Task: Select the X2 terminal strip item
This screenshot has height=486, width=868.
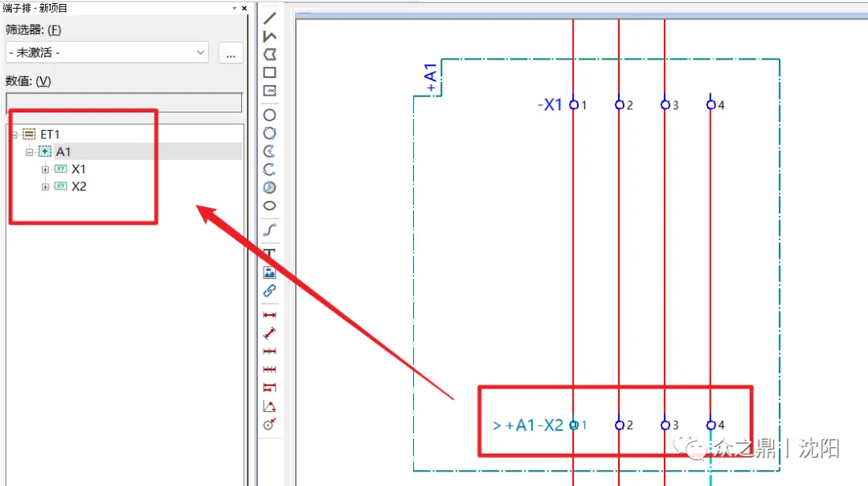Action: point(79,186)
